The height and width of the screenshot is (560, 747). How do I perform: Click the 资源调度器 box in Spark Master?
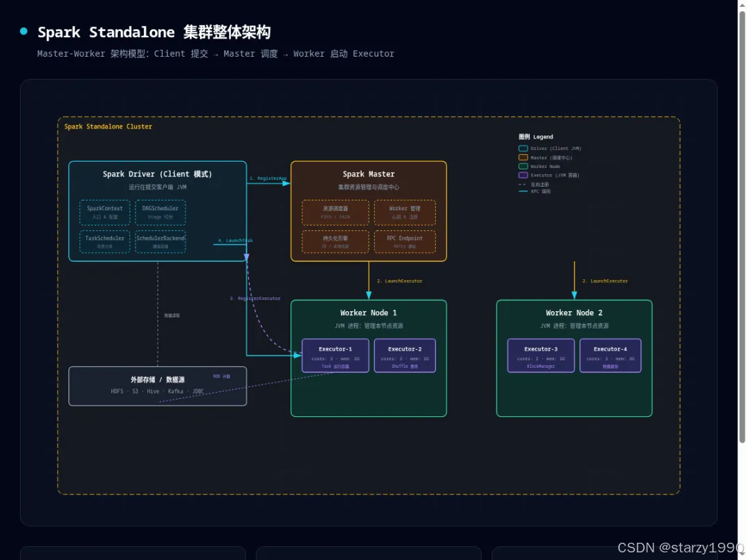click(335, 212)
